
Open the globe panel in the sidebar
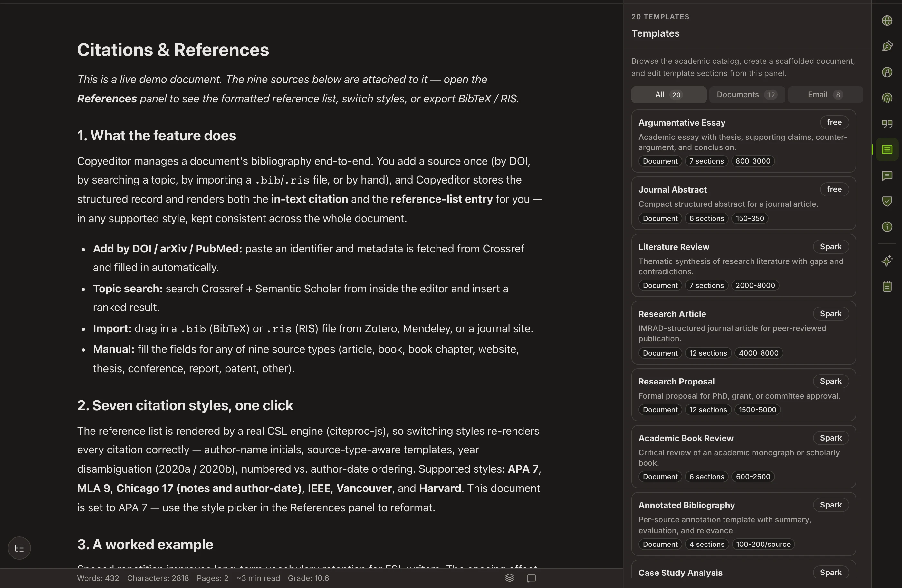point(887,21)
